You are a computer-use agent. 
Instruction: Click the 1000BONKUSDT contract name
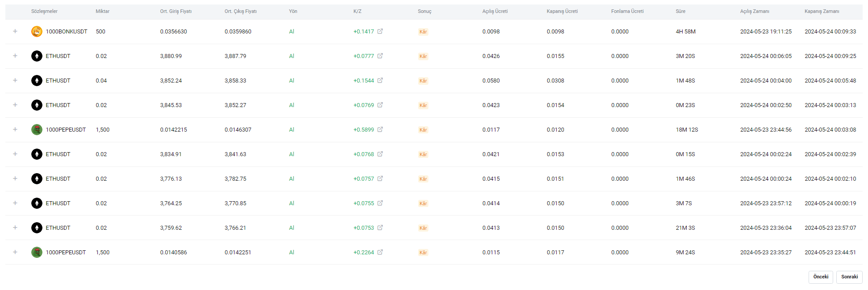tap(67, 32)
